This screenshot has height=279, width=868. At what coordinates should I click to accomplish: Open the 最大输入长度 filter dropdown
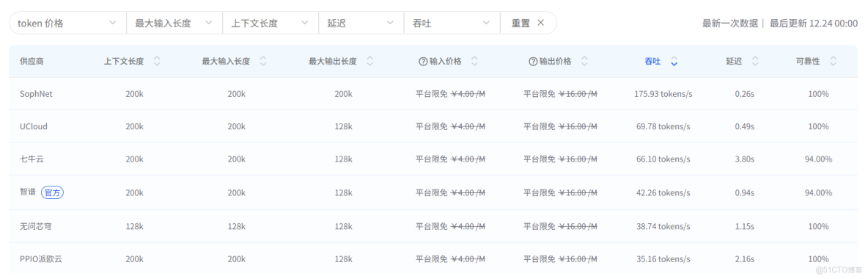pos(174,23)
